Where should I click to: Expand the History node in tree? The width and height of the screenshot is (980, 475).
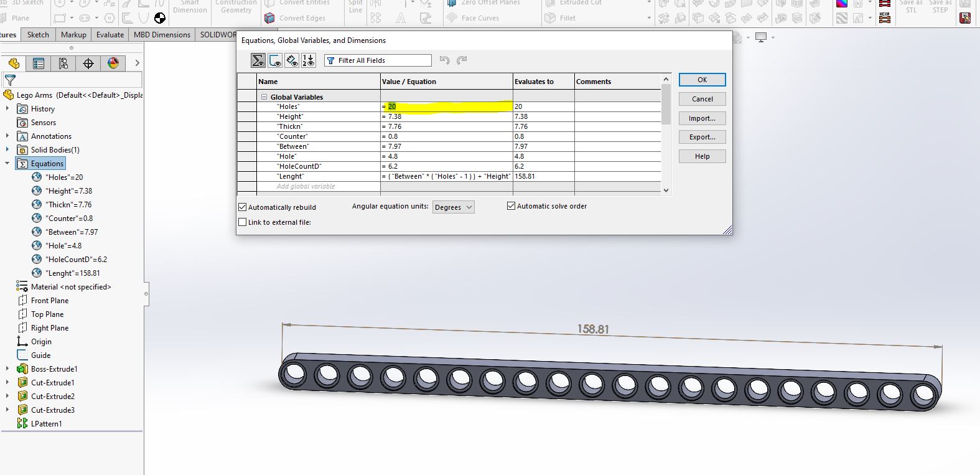tap(7, 109)
